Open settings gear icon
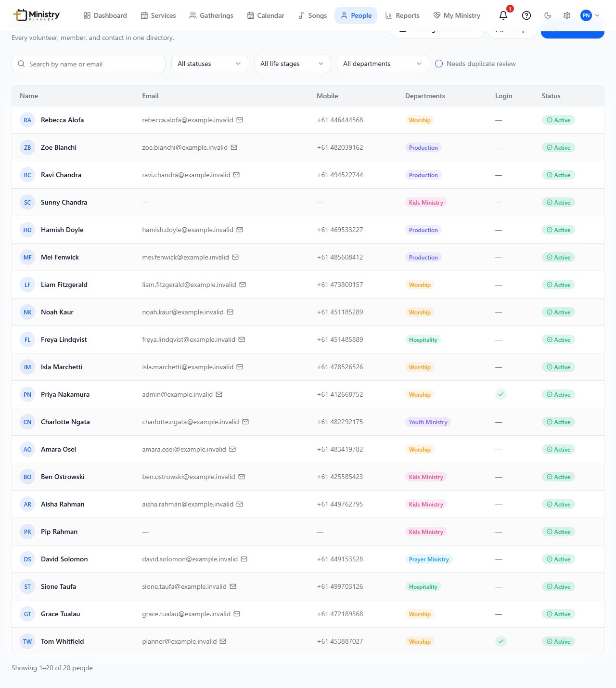Image resolution: width=616 pixels, height=688 pixels. point(567,15)
